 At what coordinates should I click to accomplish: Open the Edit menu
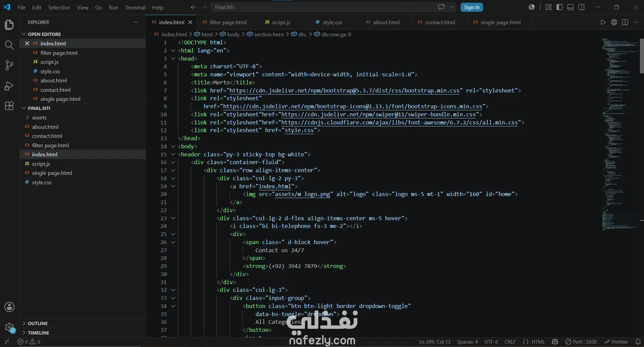coord(37,7)
